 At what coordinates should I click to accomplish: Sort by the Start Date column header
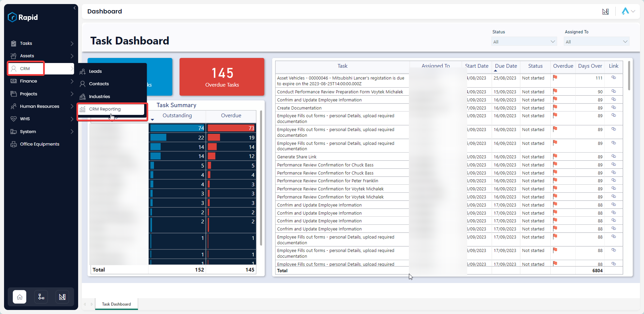477,66
